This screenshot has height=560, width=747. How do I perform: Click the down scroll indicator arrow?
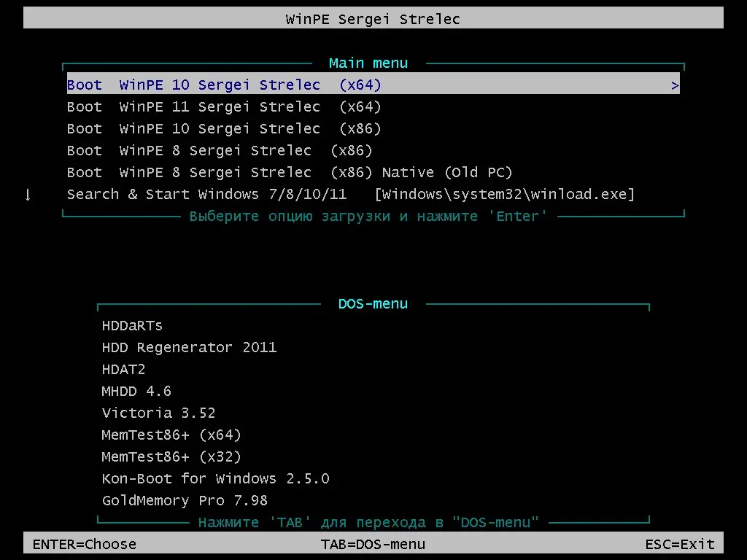[28, 195]
